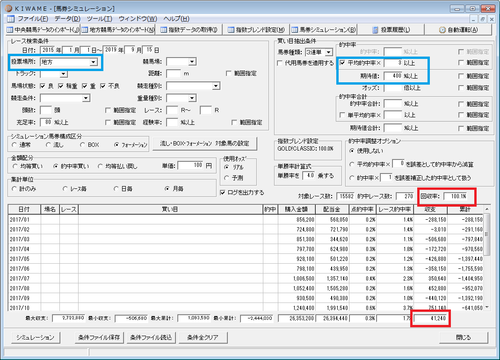Open the 投票履歴 toolbar item
This screenshot has width=500, height=360.
[x=391, y=30]
